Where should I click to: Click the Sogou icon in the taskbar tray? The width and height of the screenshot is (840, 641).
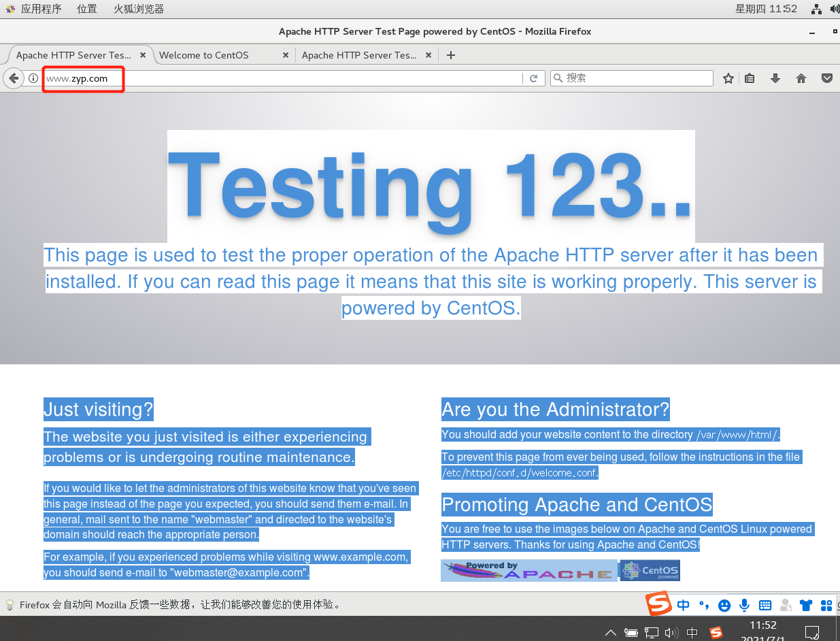tap(716, 633)
